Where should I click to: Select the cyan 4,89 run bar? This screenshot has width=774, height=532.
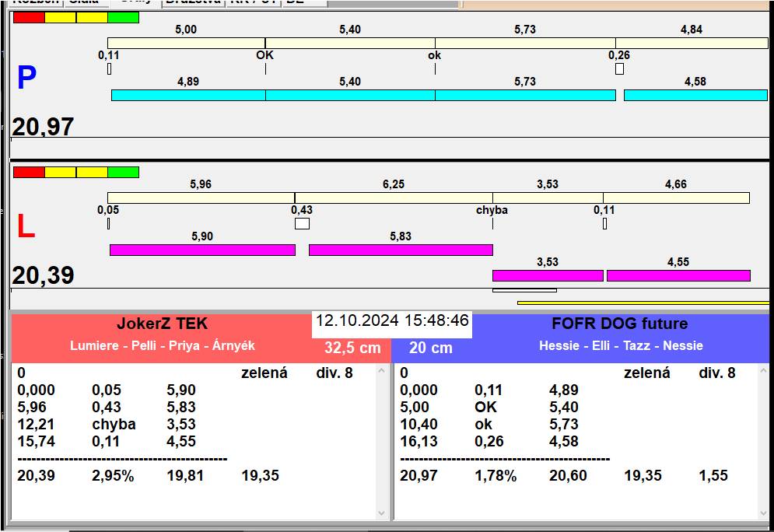tap(188, 95)
